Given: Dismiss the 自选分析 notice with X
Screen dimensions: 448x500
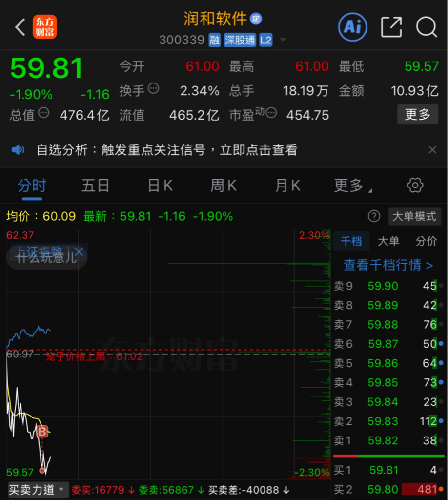Looking at the screenshot, I should tap(432, 149).
